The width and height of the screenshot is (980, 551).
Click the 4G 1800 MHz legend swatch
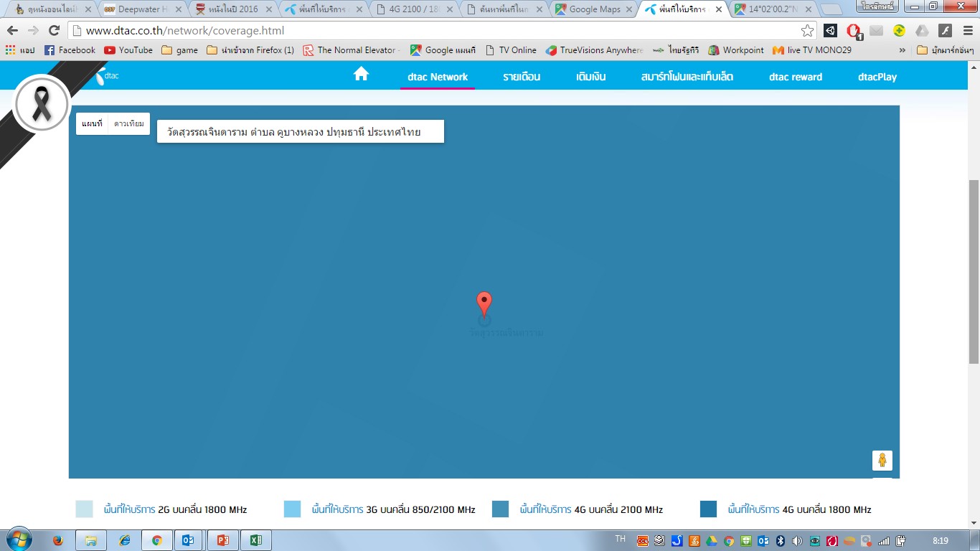coord(709,509)
